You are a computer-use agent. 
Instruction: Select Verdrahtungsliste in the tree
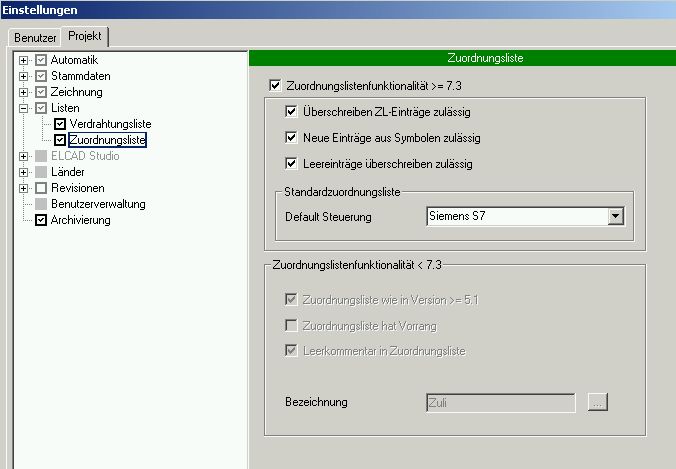pyautogui.click(x=110, y=124)
